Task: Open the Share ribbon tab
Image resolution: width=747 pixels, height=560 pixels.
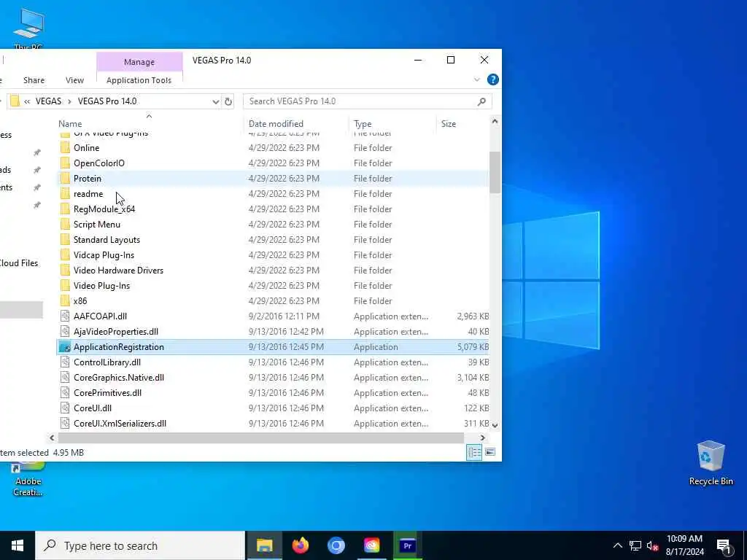Action: (x=34, y=80)
